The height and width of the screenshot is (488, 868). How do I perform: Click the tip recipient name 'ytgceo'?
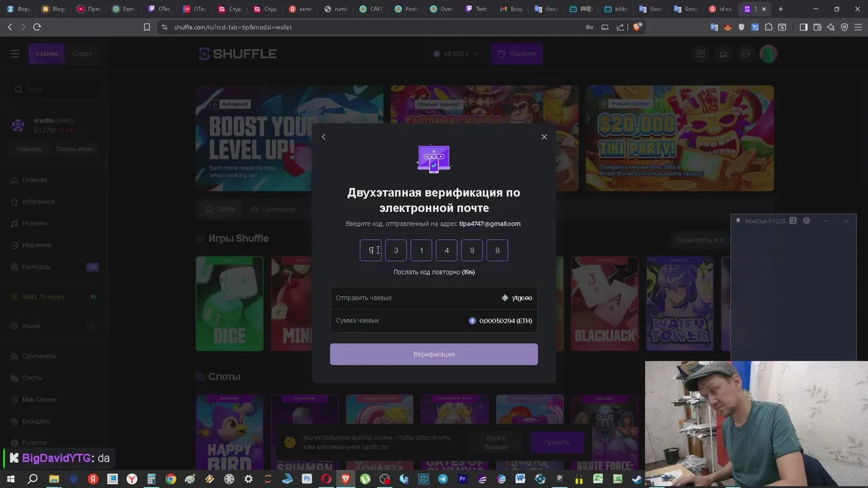(x=522, y=298)
